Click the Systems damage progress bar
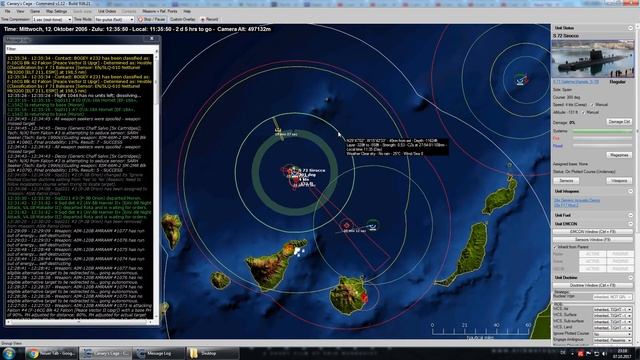The height and width of the screenshot is (360, 640). pos(602,131)
